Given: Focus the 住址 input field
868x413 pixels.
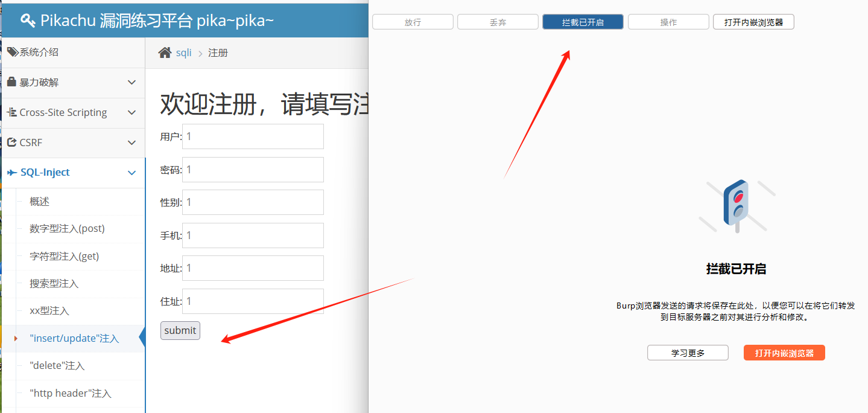Looking at the screenshot, I should coord(253,301).
